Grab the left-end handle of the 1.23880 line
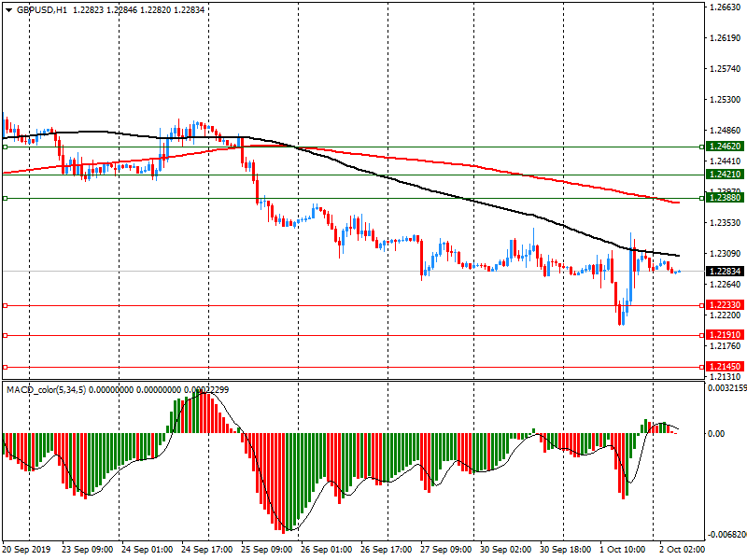 [6, 198]
